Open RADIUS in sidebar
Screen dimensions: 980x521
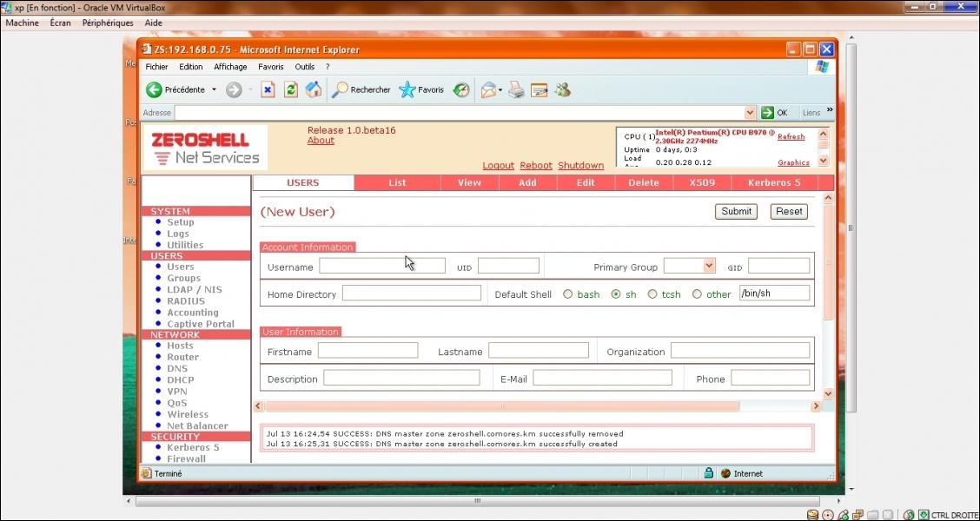(186, 301)
